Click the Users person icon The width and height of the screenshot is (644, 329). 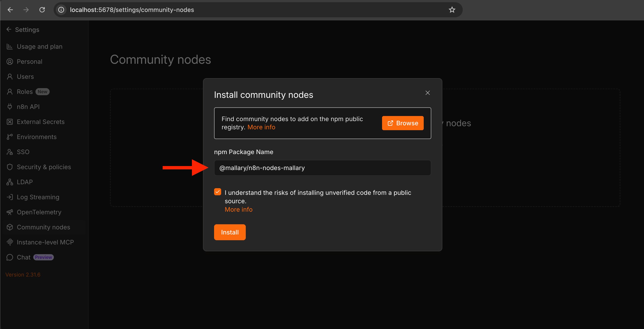pyautogui.click(x=10, y=77)
